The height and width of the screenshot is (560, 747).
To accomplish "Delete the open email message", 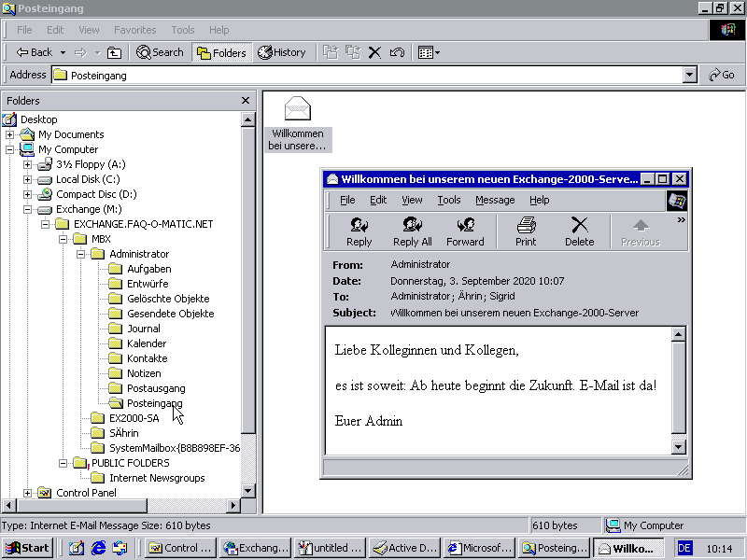I will click(x=579, y=231).
